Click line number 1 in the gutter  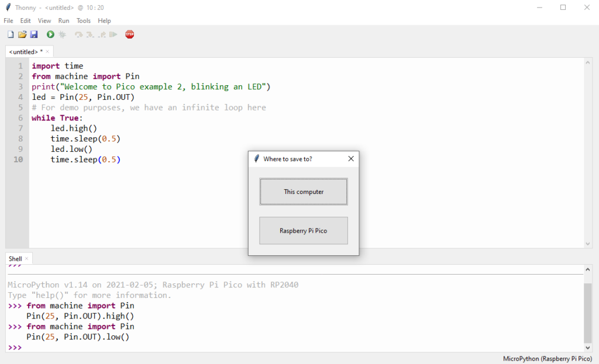tap(20, 66)
